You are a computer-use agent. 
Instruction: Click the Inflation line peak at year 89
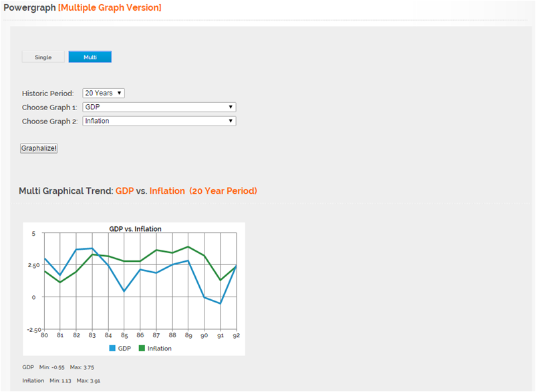pos(188,246)
